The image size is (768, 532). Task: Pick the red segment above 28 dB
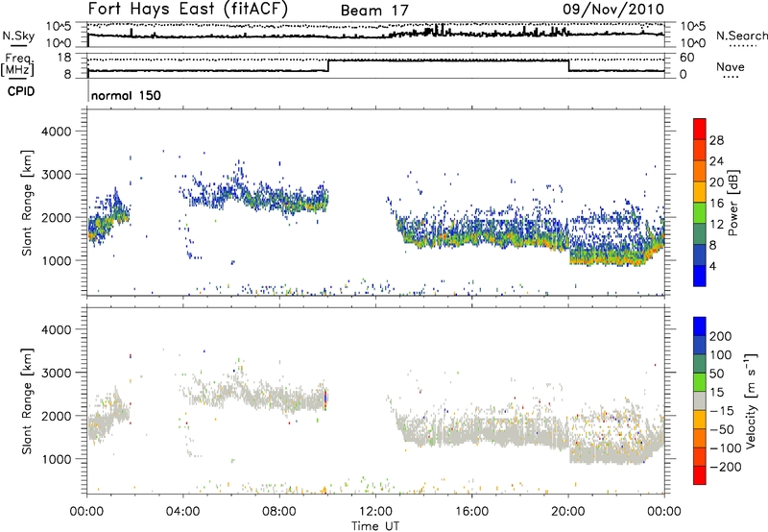(700, 129)
